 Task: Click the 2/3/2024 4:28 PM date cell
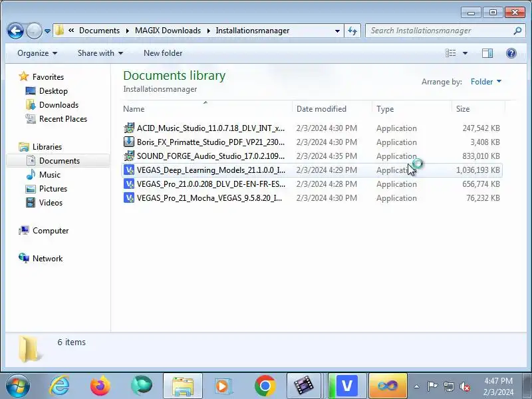coord(327,184)
